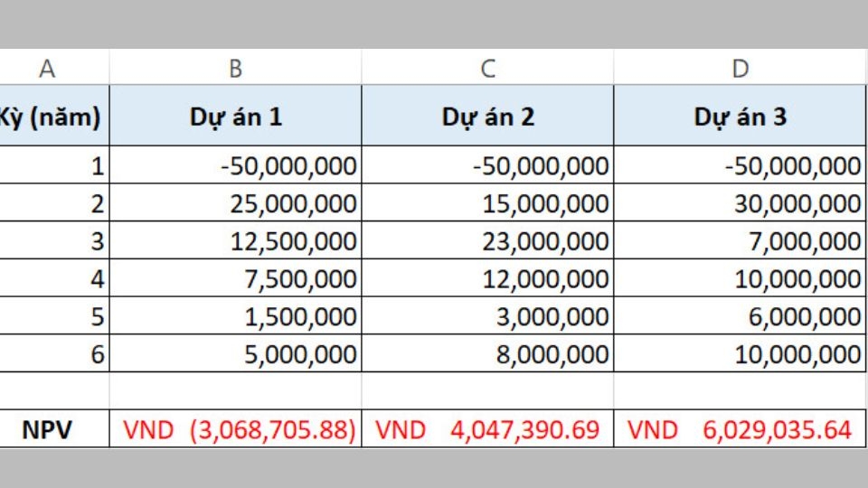
Task: Select Dự án 3 period 6 cell 10,000,000
Action: click(x=741, y=353)
